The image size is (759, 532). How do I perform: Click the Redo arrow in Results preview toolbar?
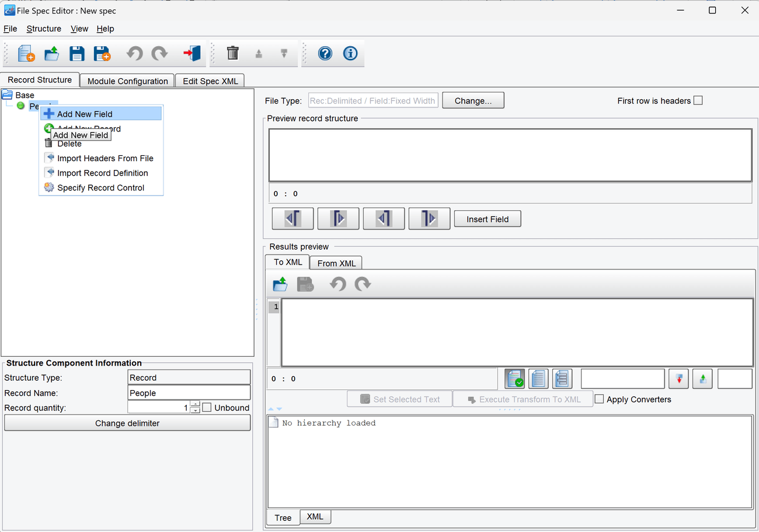(x=363, y=284)
